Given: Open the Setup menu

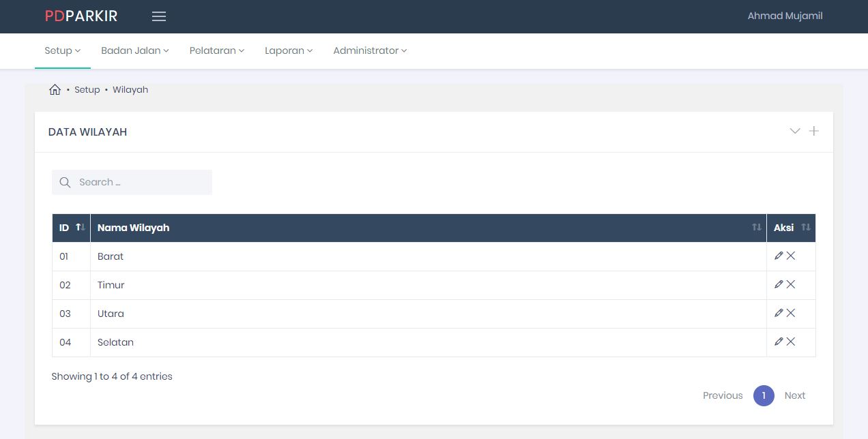Looking at the screenshot, I should click(x=62, y=50).
